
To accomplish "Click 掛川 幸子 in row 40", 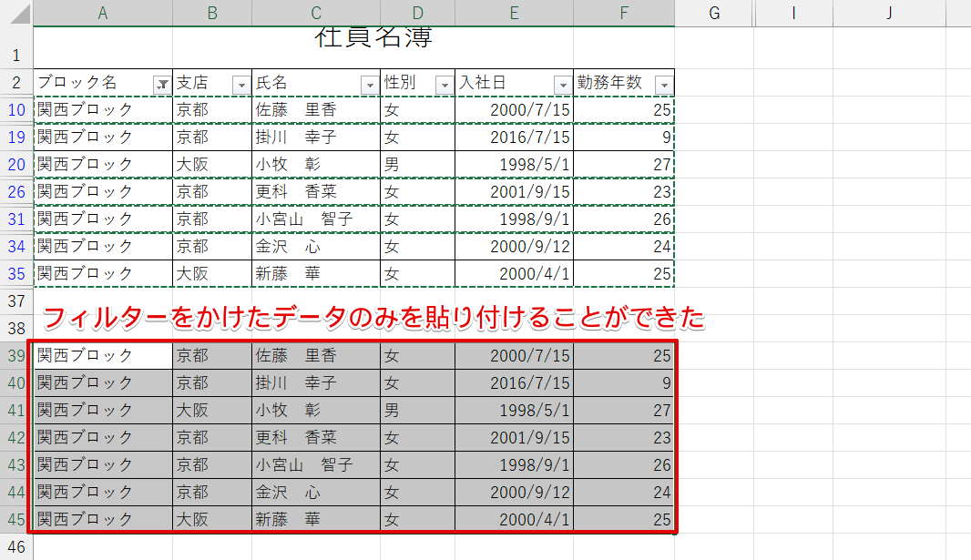I will (x=296, y=382).
